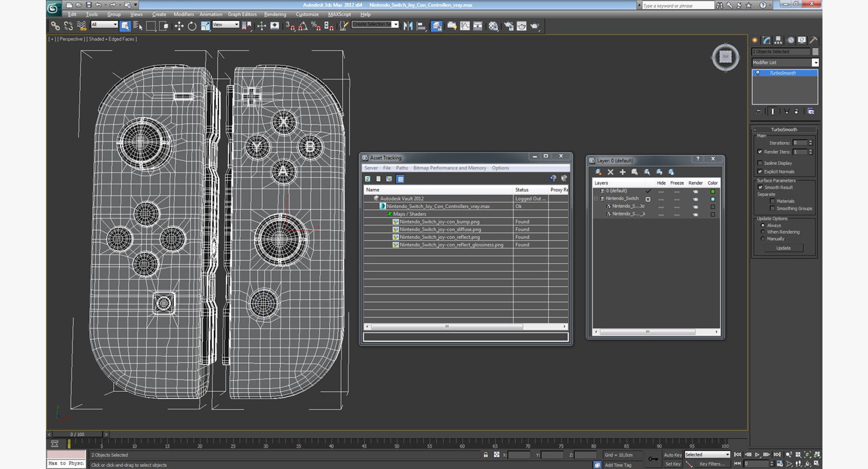The height and width of the screenshot is (469, 868).
Task: Click the Update button in TurboSmooth
Action: [783, 248]
